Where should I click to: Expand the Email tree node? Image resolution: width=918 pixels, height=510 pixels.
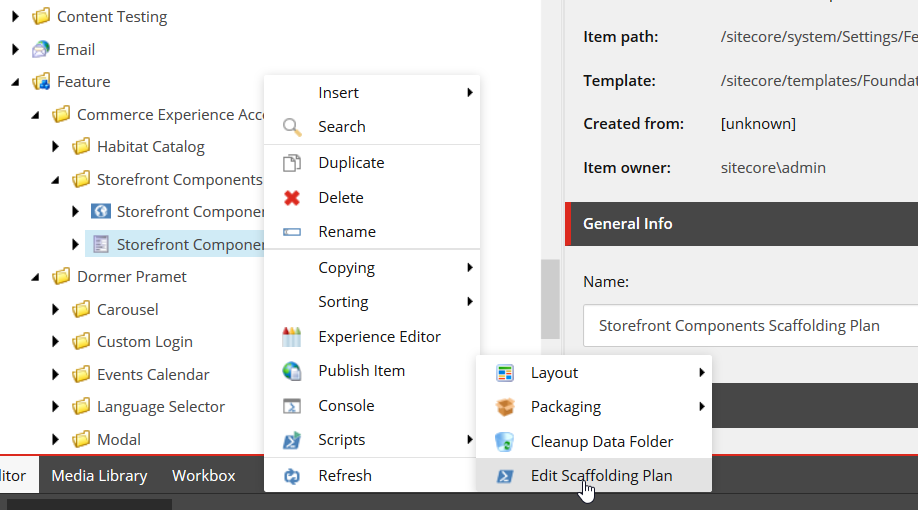click(16, 49)
